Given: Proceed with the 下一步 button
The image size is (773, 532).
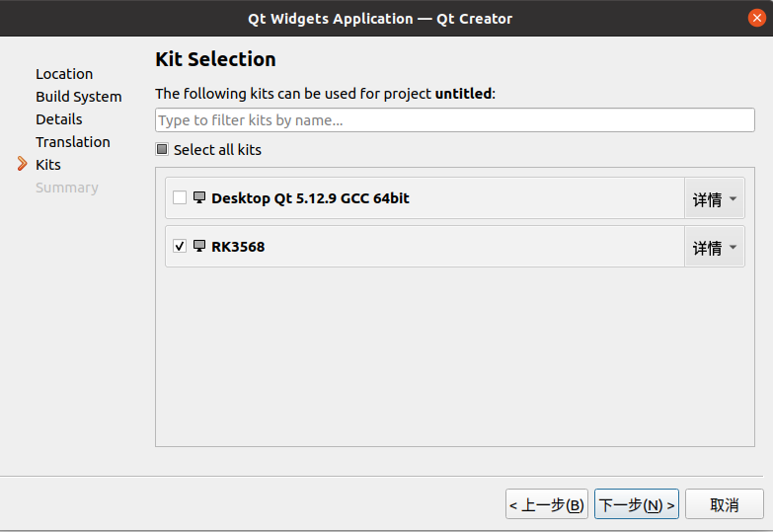Looking at the screenshot, I should [x=637, y=504].
